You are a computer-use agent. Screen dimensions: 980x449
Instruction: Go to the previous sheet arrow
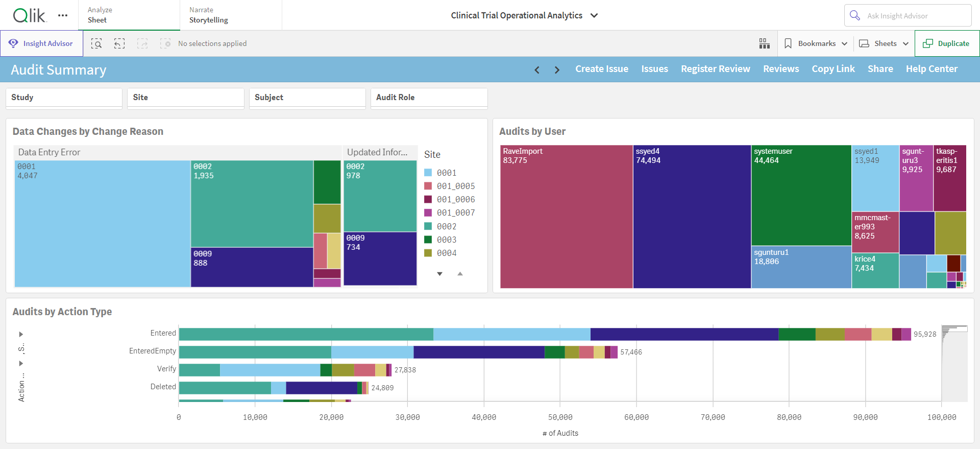click(537, 70)
